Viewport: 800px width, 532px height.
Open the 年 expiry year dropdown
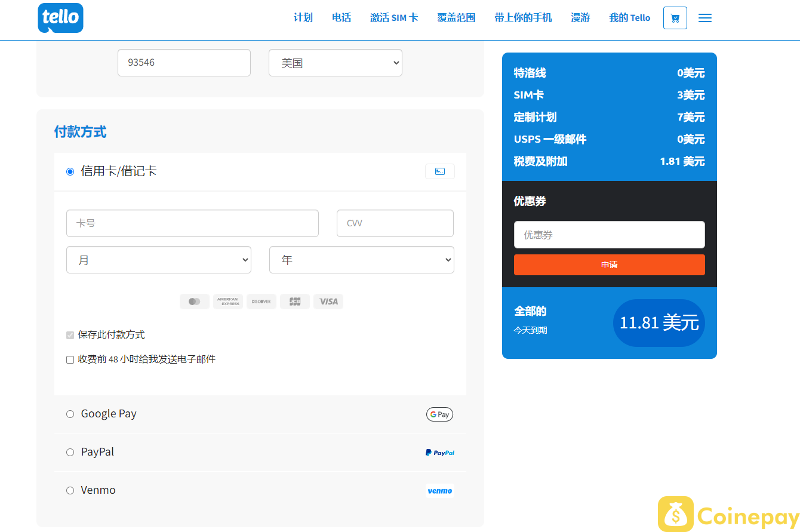[x=362, y=260]
